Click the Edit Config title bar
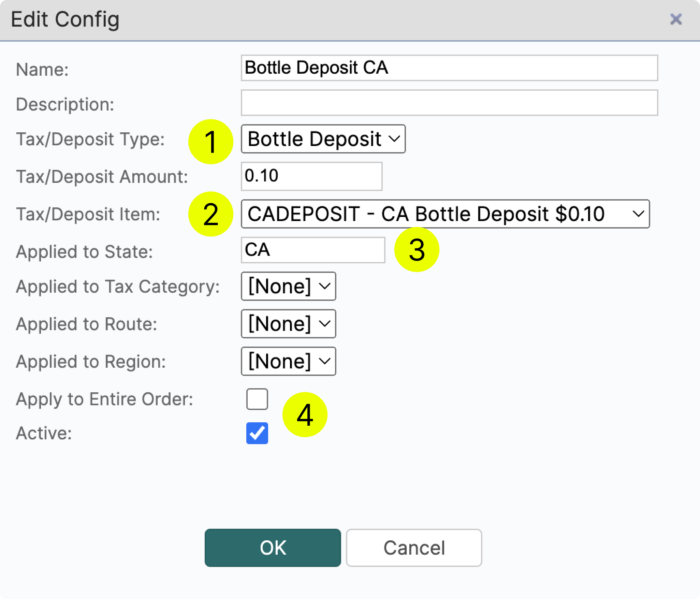This screenshot has width=700, height=599. (65, 20)
